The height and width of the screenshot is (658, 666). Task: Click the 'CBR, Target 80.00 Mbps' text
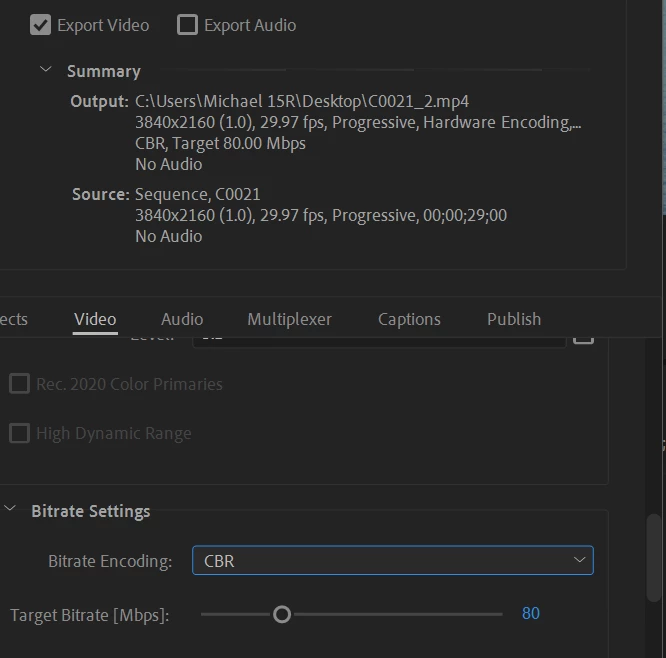220,144
